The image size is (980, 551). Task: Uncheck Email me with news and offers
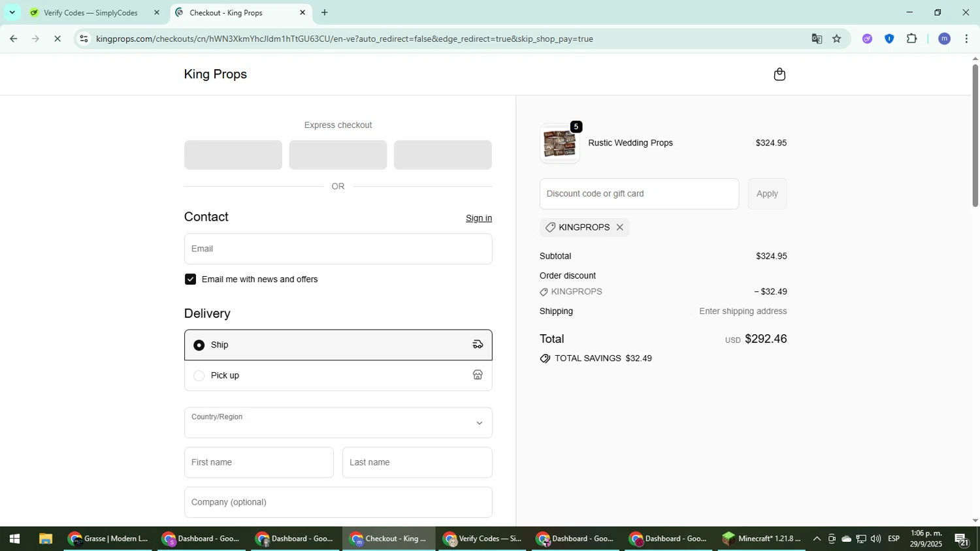[x=190, y=279]
